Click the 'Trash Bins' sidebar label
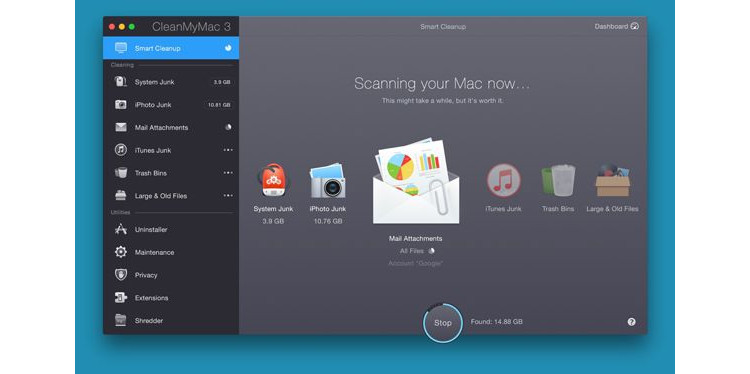Image resolution: width=750 pixels, height=374 pixels. (151, 173)
